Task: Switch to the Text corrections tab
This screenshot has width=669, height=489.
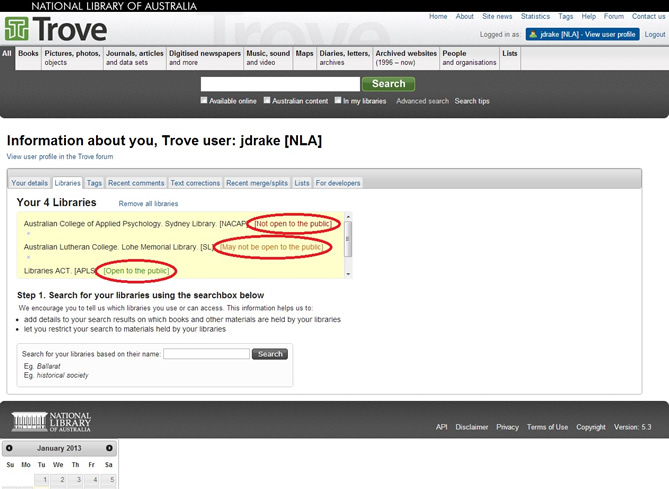Action: [195, 183]
